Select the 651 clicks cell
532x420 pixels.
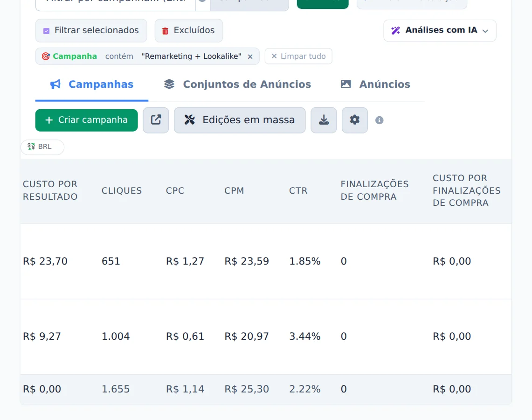pos(111,261)
